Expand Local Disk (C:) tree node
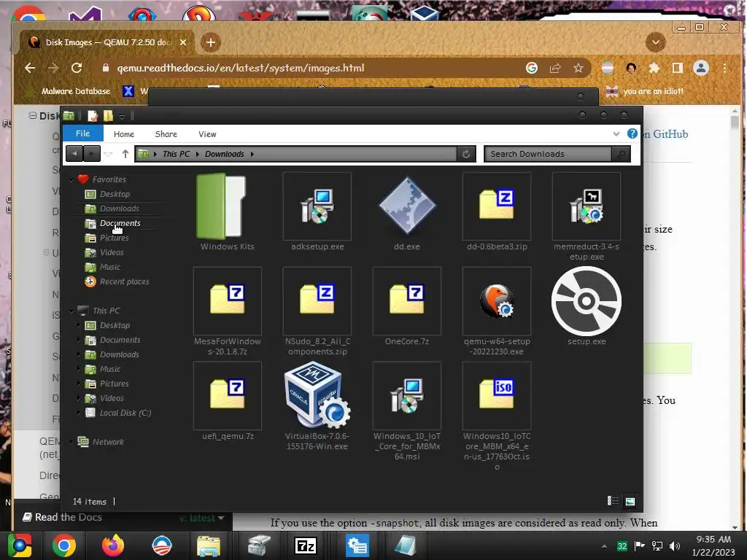The image size is (747, 560). tap(79, 413)
